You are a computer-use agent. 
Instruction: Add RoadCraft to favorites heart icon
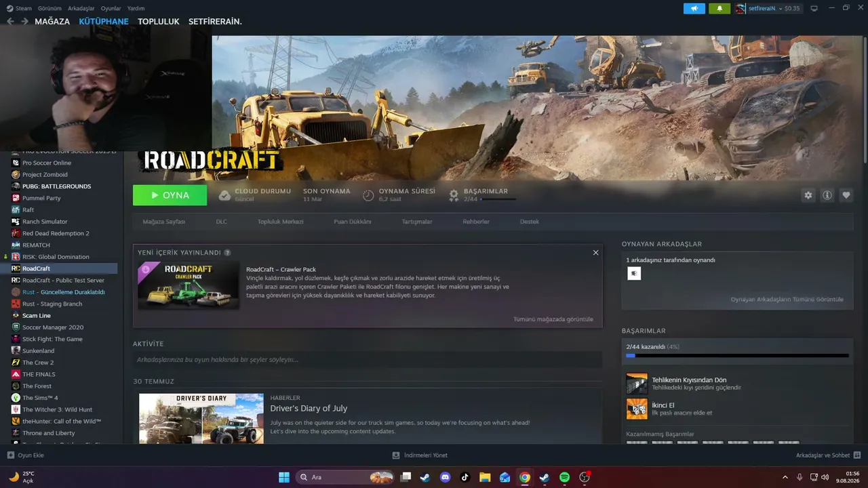click(846, 195)
